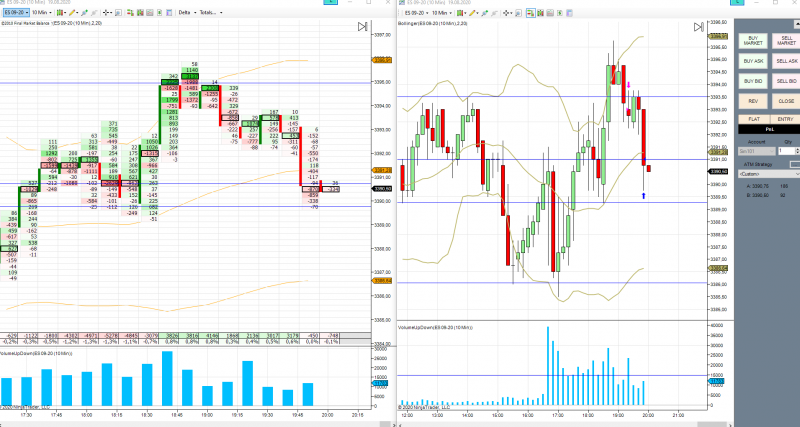This screenshot has height=427, width=800.
Task: Open the Totals dropdown in left chart
Action: point(211,12)
